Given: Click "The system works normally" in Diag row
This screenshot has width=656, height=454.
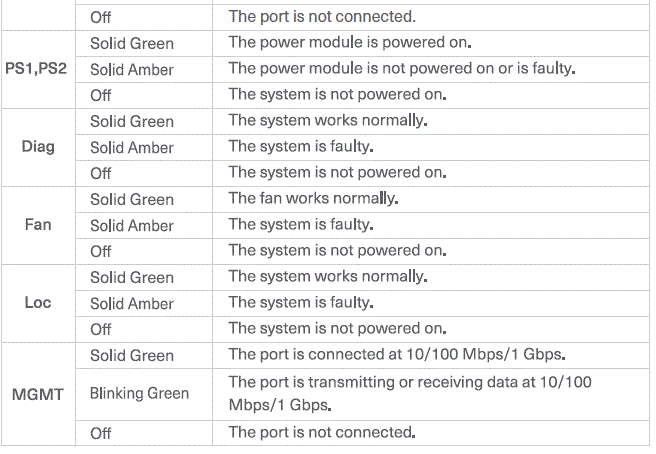Looking at the screenshot, I should click(x=327, y=121).
